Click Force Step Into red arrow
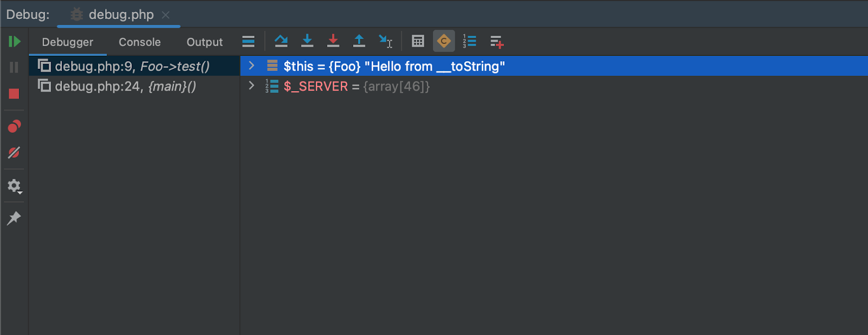868x335 pixels. (x=333, y=41)
